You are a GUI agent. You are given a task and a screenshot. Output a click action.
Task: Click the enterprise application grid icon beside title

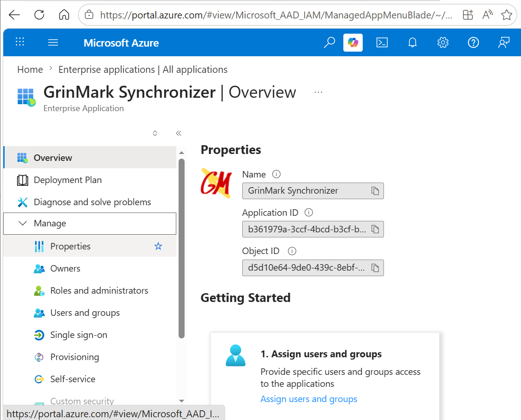point(27,97)
